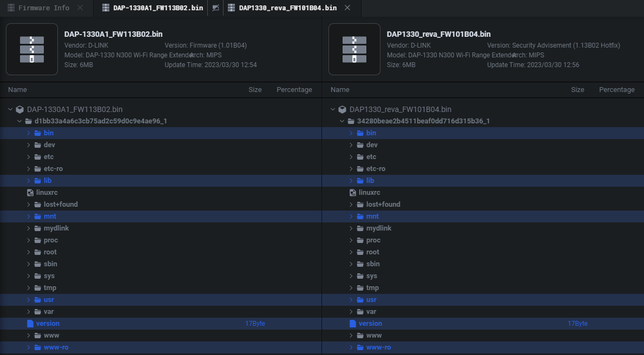Click the lost+found folder icon in right pane
Viewport: 644px width, 355px height.
(360, 205)
